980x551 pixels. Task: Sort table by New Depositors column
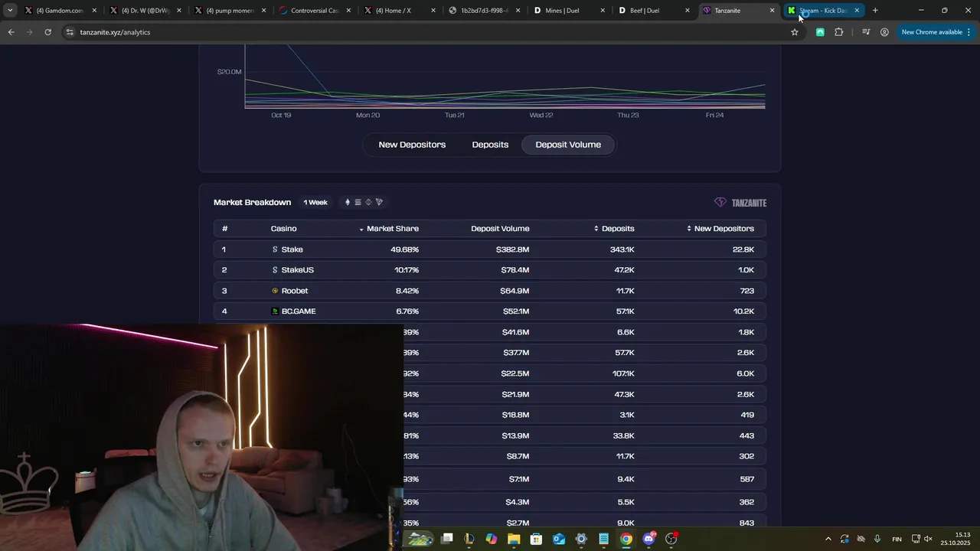pos(720,229)
